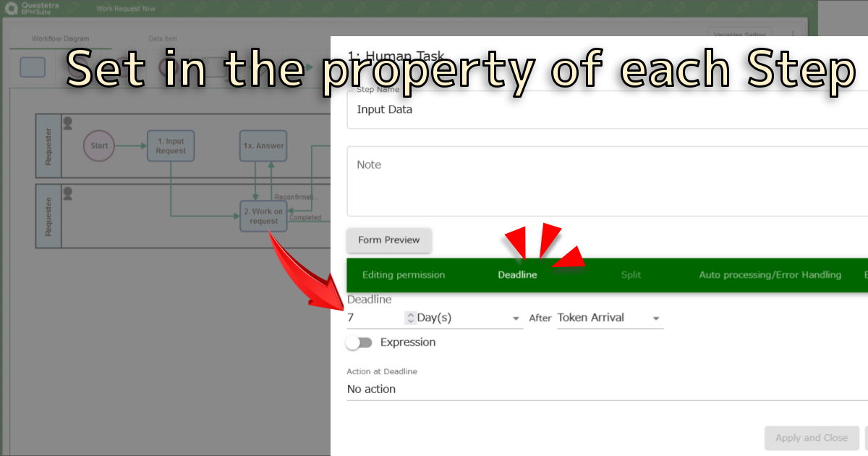Click the Form Preview button

pyautogui.click(x=389, y=240)
